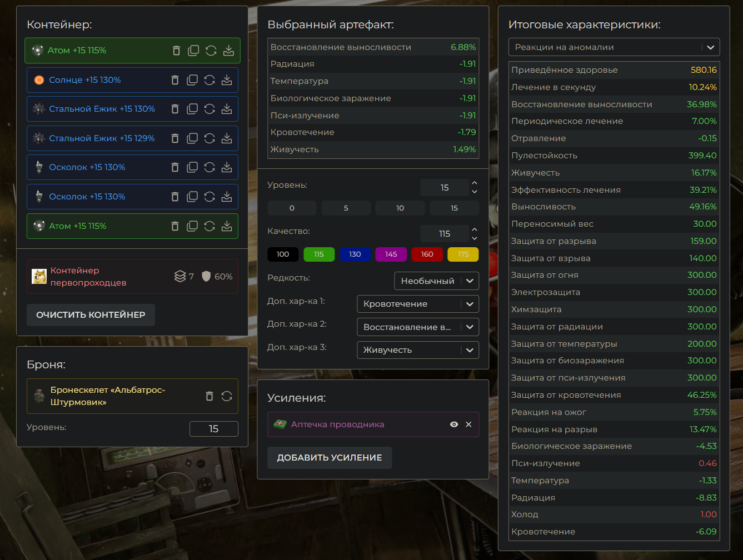The width and height of the screenshot is (743, 560).
Task: Save the top Атом +15 115% artifact
Action: [228, 51]
